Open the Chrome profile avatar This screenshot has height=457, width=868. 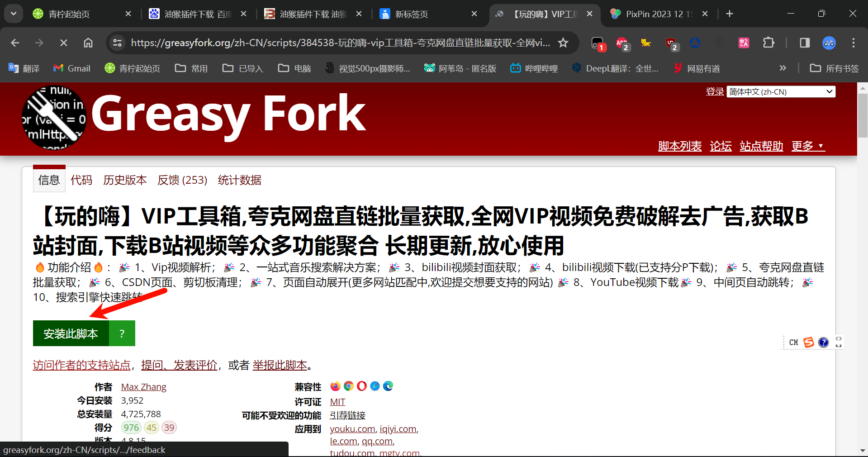[829, 43]
